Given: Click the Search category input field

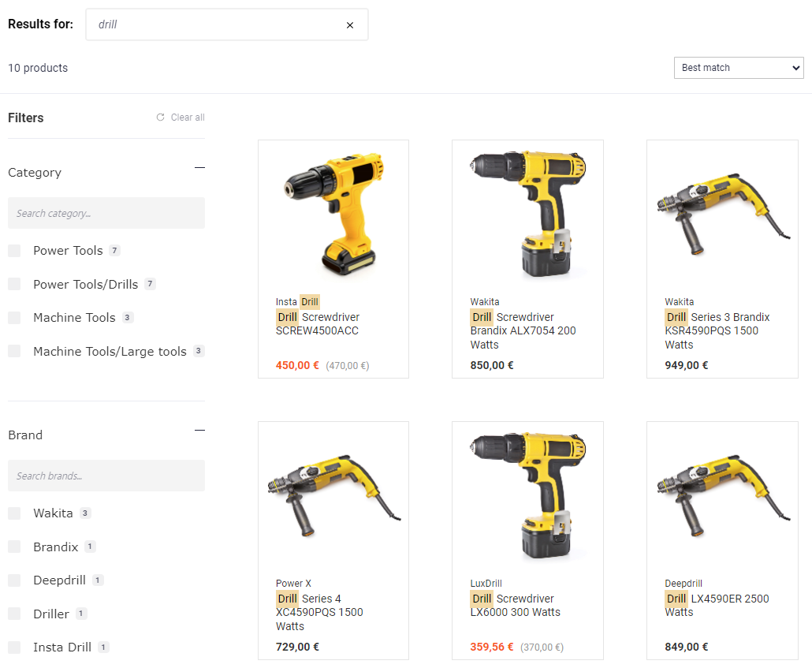Looking at the screenshot, I should click(106, 213).
